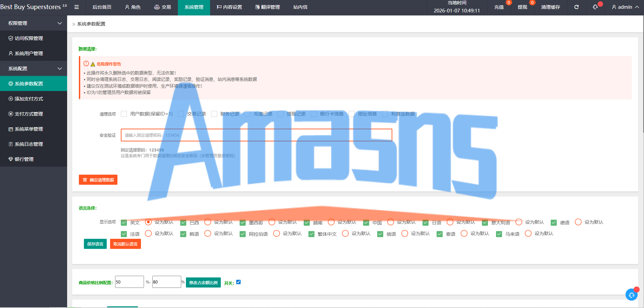Check the 财务记录 cleanup checkbox
Image resolution: width=644 pixels, height=308 pixels.
pyautogui.click(x=214, y=114)
